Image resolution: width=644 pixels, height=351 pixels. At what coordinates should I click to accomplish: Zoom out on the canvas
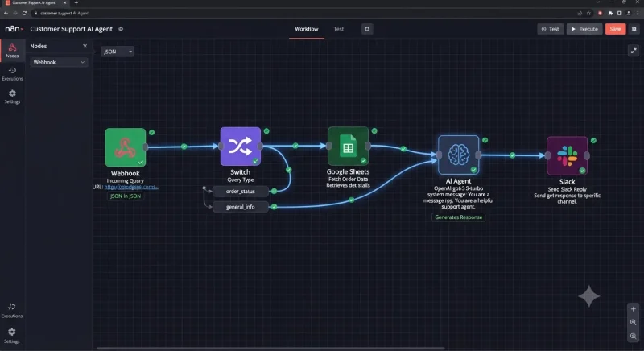coord(634,337)
